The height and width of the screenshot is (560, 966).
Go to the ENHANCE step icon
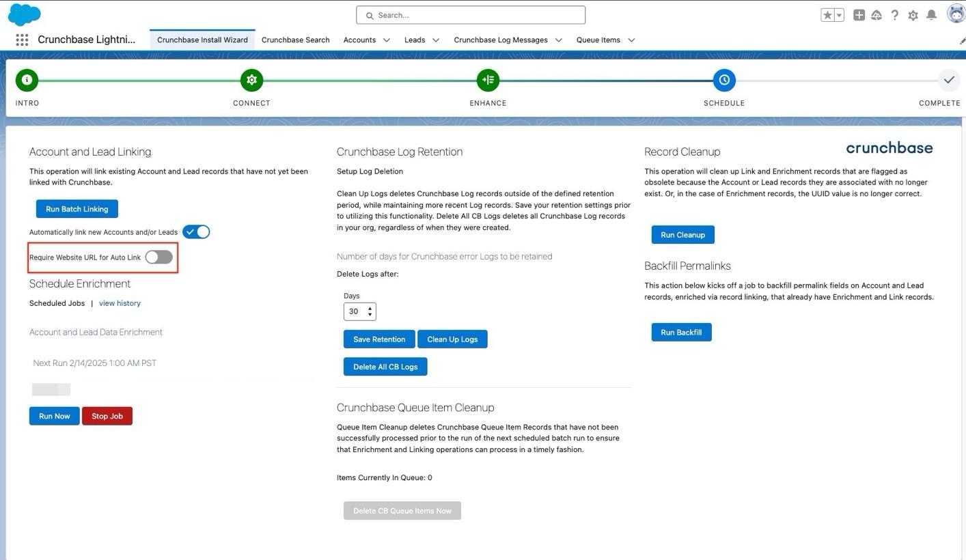[488, 80]
